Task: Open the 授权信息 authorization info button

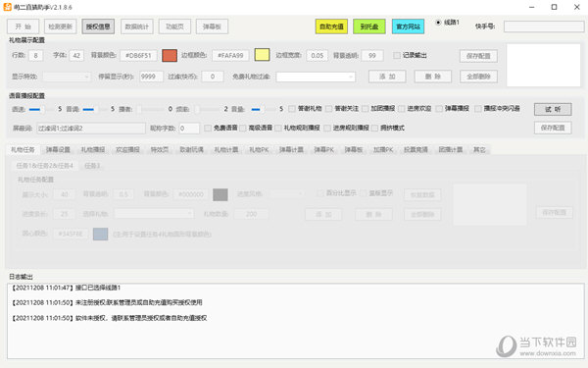Action: [x=98, y=26]
